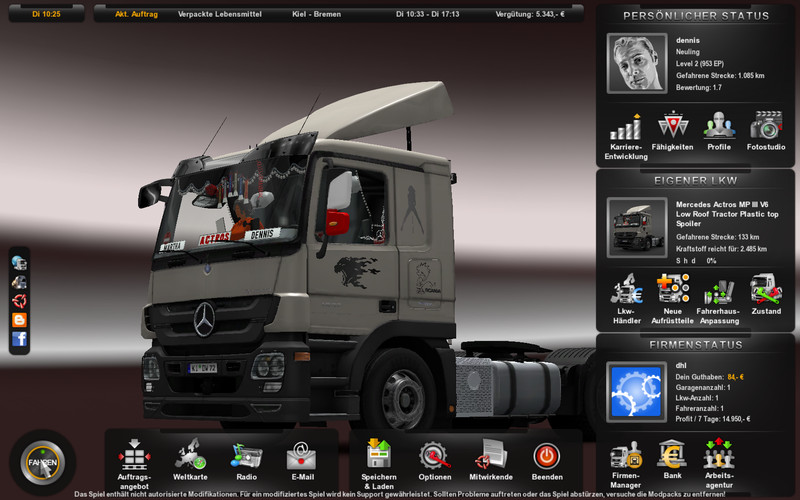Image resolution: width=800 pixels, height=500 pixels.
Task: Open Karriere-Entwicklung career progress
Action: [x=626, y=137]
